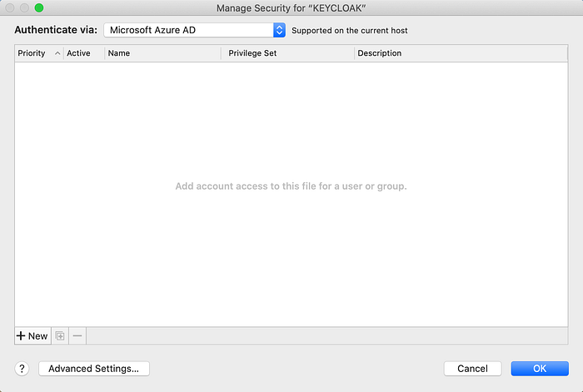583x392 pixels.
Task: Click the Authenticate via label
Action: tap(56, 30)
